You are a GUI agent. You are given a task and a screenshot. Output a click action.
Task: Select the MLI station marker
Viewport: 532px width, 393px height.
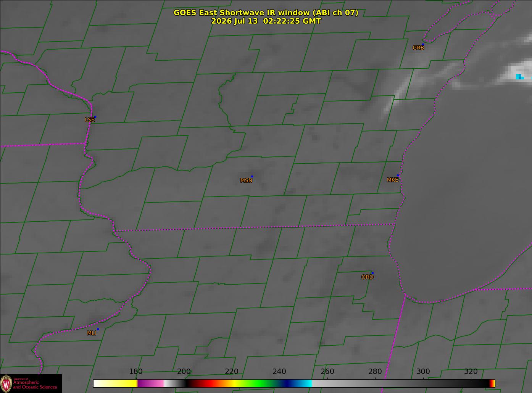point(98,329)
